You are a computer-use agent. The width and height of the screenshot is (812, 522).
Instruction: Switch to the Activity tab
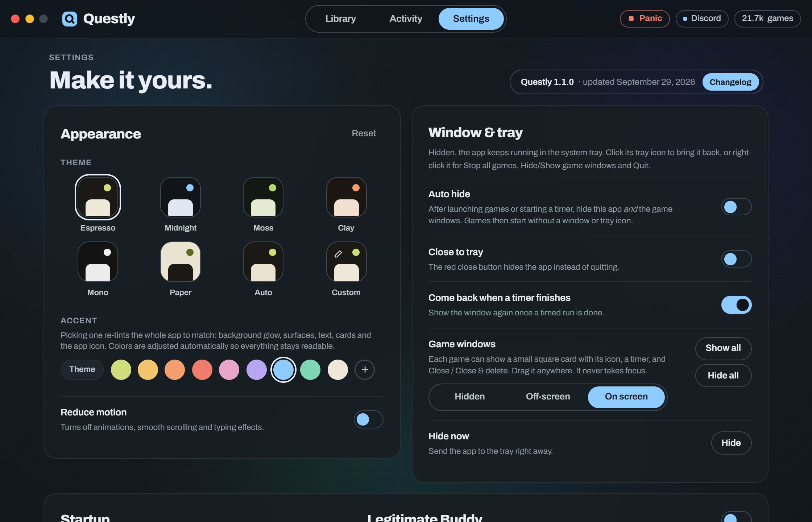pyautogui.click(x=406, y=19)
